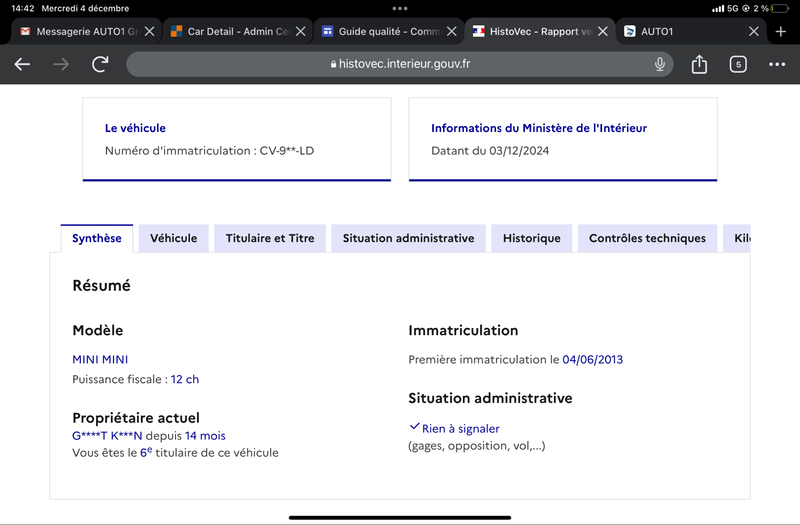Click the forward navigation arrow
800x525 pixels.
pos(61,64)
